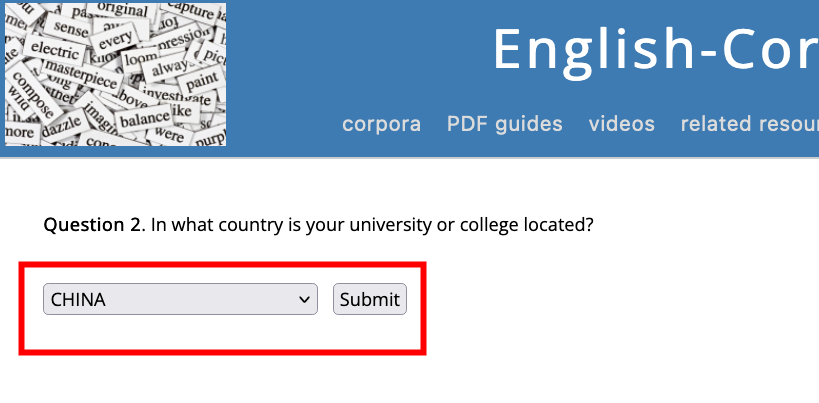This screenshot has height=403, width=819.
Task: Open the corpora menu item
Action: point(381,124)
